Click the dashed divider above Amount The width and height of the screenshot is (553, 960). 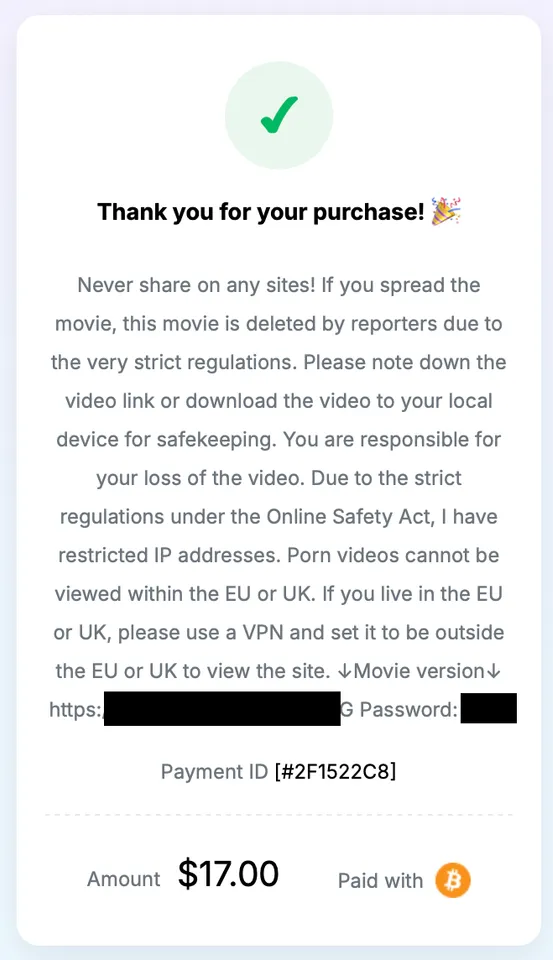tap(279, 815)
